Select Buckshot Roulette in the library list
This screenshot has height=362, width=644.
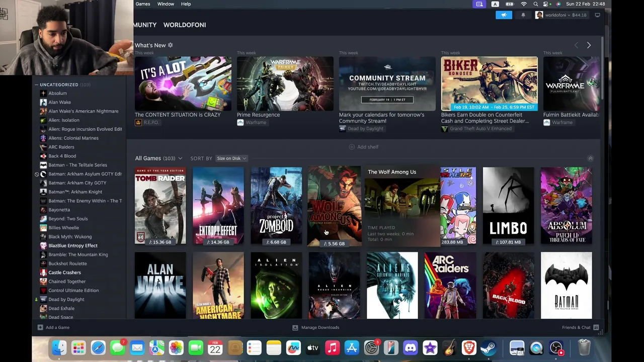pyautogui.click(x=67, y=263)
